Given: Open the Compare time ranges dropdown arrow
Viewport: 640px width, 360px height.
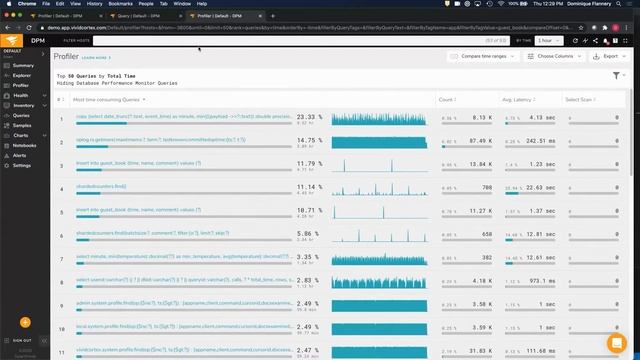Looking at the screenshot, I should (513, 56).
